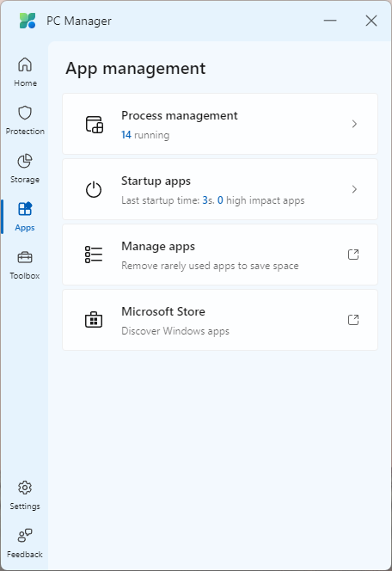392x571 pixels.
Task: Expand Startup apps chevron arrow
Action: [x=354, y=189]
